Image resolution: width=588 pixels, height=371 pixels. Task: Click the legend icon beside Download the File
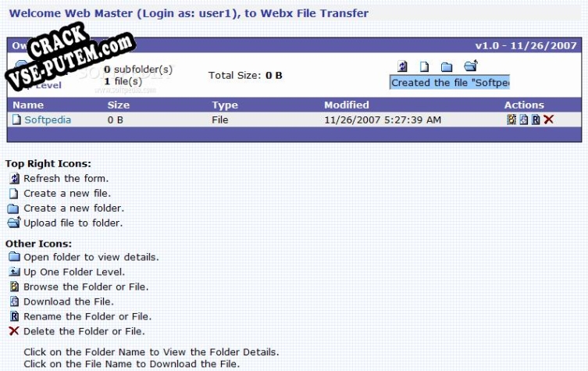click(14, 301)
